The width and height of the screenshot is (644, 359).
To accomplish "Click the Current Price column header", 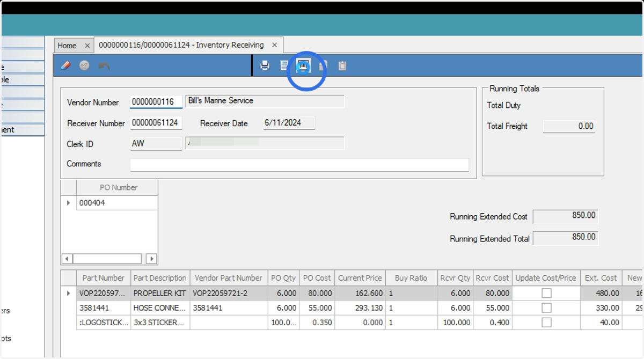I will click(360, 278).
